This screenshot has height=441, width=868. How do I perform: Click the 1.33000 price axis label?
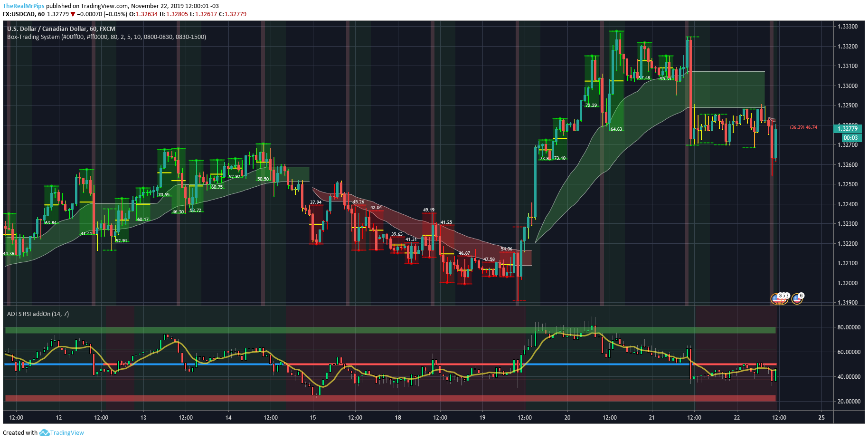coord(848,86)
